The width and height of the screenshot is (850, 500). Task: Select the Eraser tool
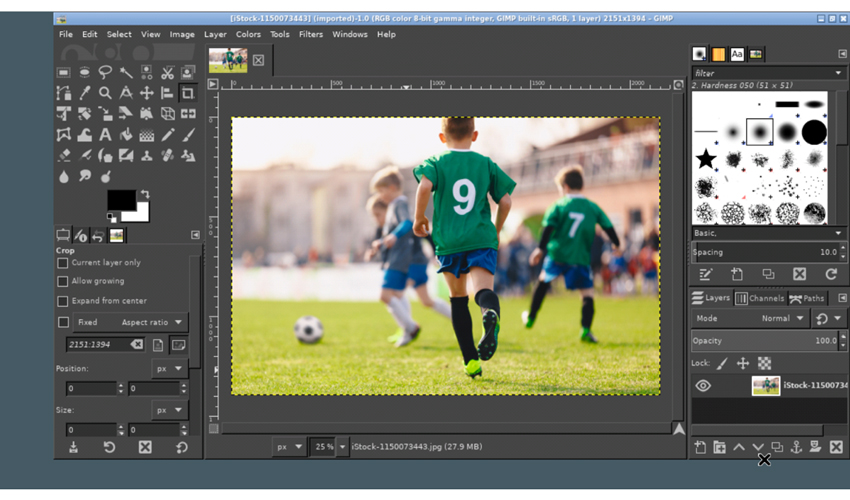point(64,156)
